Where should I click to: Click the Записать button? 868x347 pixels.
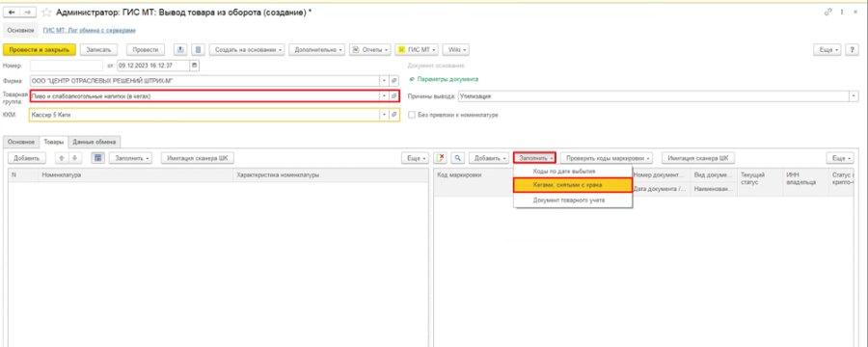[99, 50]
